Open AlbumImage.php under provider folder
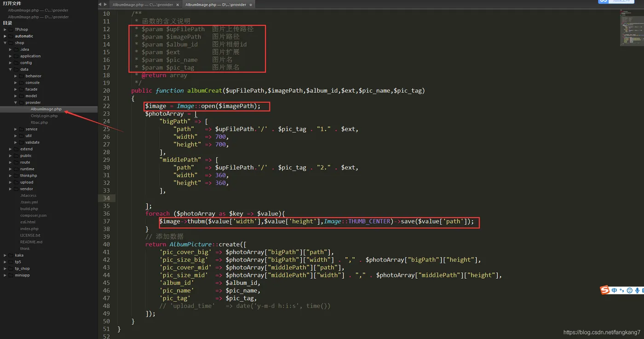 46,109
